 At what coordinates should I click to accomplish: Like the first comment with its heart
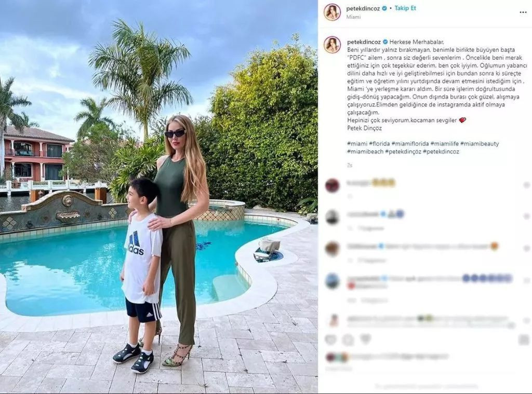coord(526,185)
